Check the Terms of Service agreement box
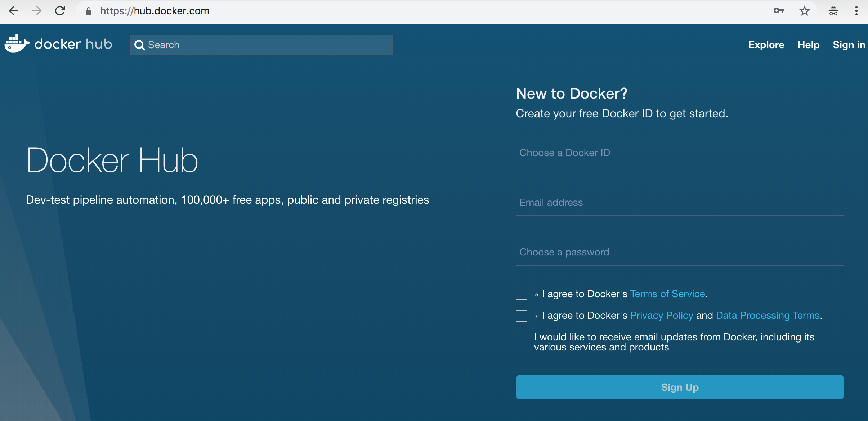 click(521, 294)
